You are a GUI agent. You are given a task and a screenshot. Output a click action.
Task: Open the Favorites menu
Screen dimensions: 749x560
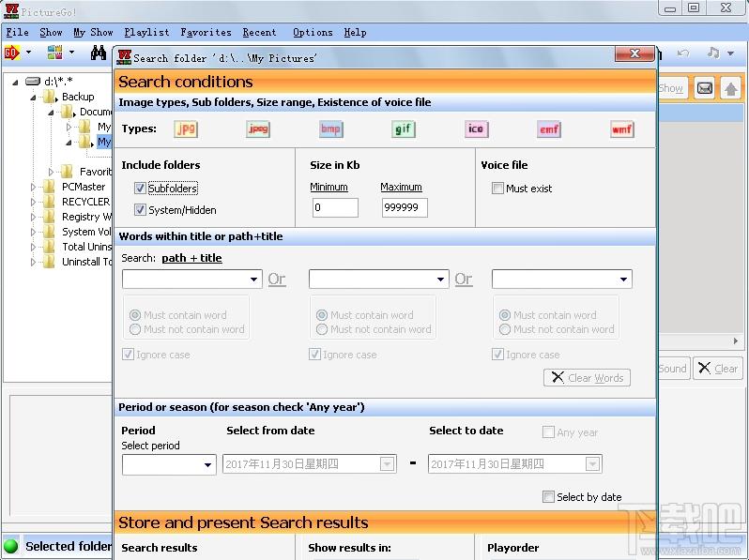pos(206,33)
